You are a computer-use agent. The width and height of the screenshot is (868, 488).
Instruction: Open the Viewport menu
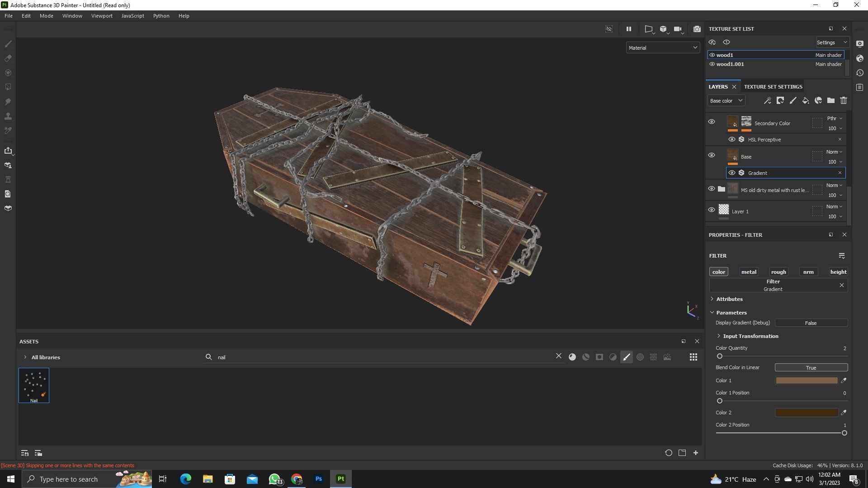pyautogui.click(x=102, y=16)
